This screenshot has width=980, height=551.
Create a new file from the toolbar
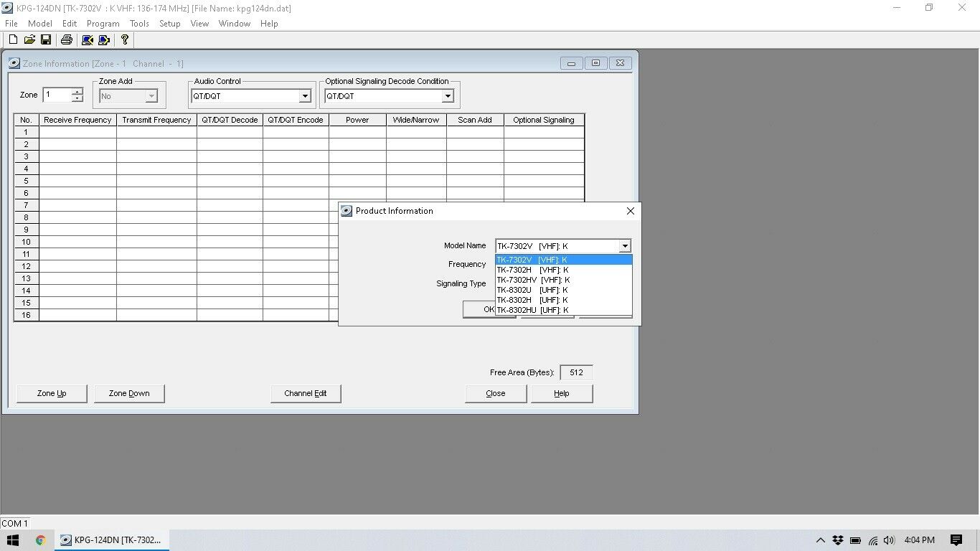click(x=13, y=40)
